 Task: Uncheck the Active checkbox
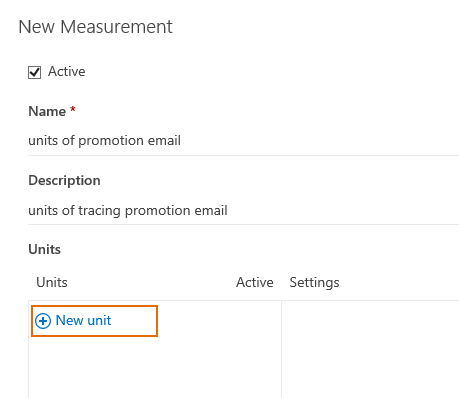35,72
